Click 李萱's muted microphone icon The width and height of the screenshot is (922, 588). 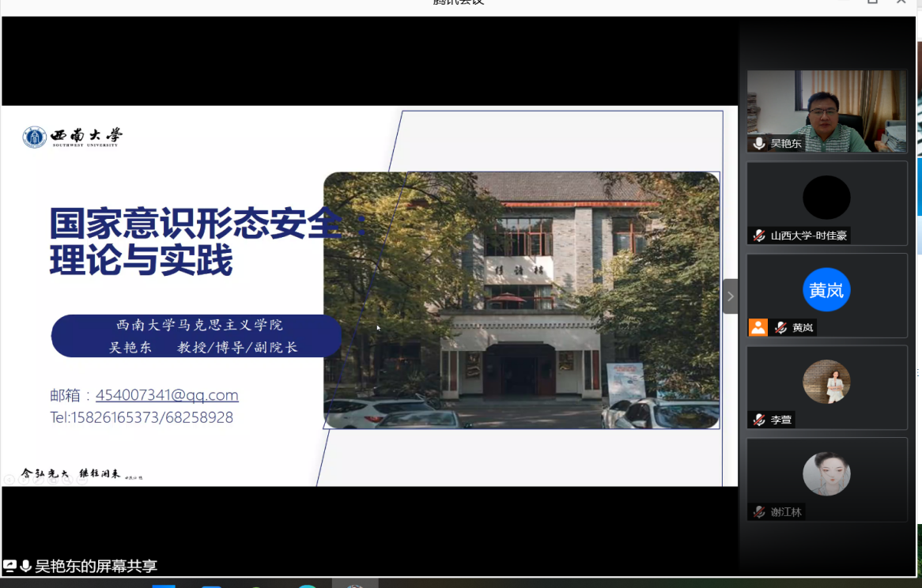click(x=759, y=420)
